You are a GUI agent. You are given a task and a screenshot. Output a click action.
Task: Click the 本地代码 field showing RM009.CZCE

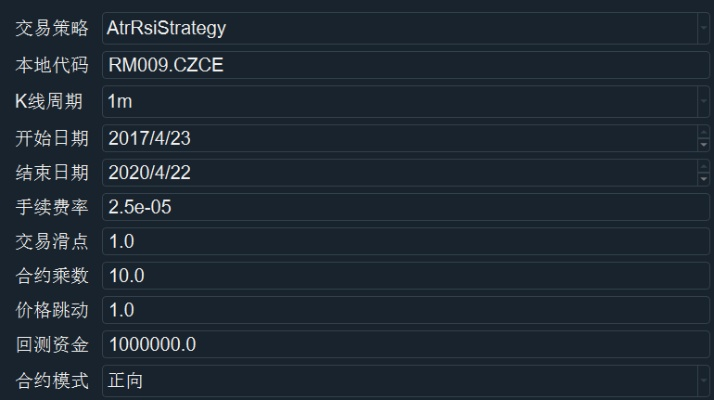click(400, 65)
